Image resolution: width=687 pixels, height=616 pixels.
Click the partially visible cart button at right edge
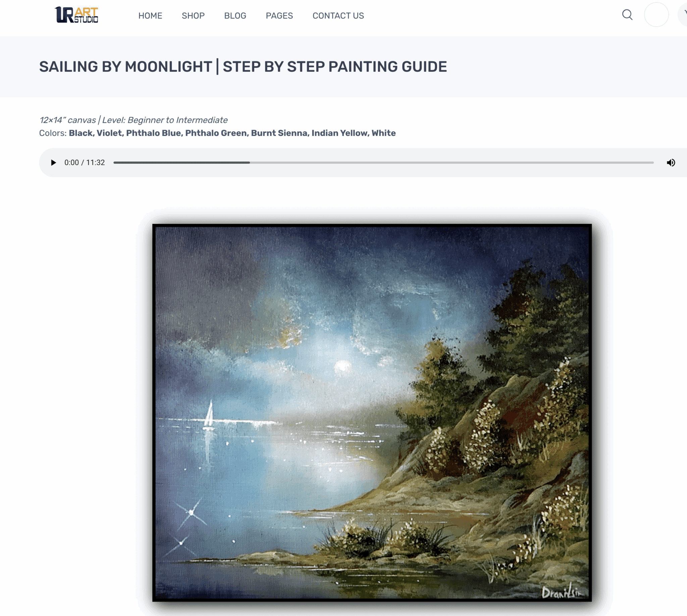pos(683,15)
